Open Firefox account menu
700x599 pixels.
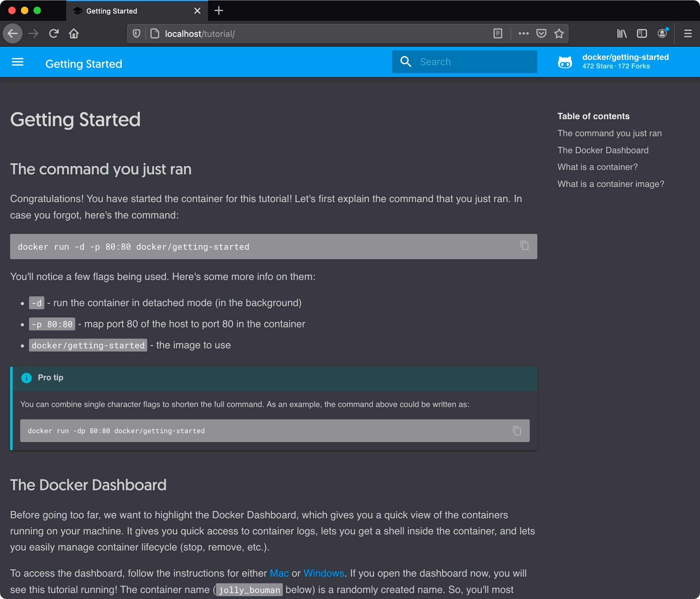tap(662, 33)
